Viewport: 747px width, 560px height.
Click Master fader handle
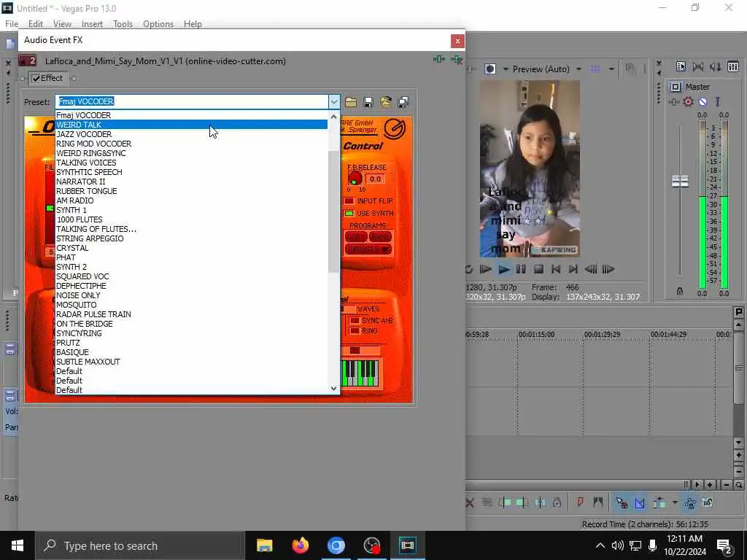pos(681,181)
